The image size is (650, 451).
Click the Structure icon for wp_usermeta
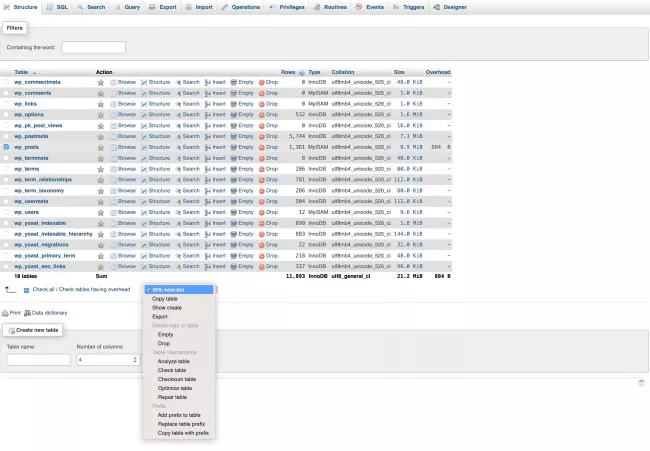coord(144,201)
